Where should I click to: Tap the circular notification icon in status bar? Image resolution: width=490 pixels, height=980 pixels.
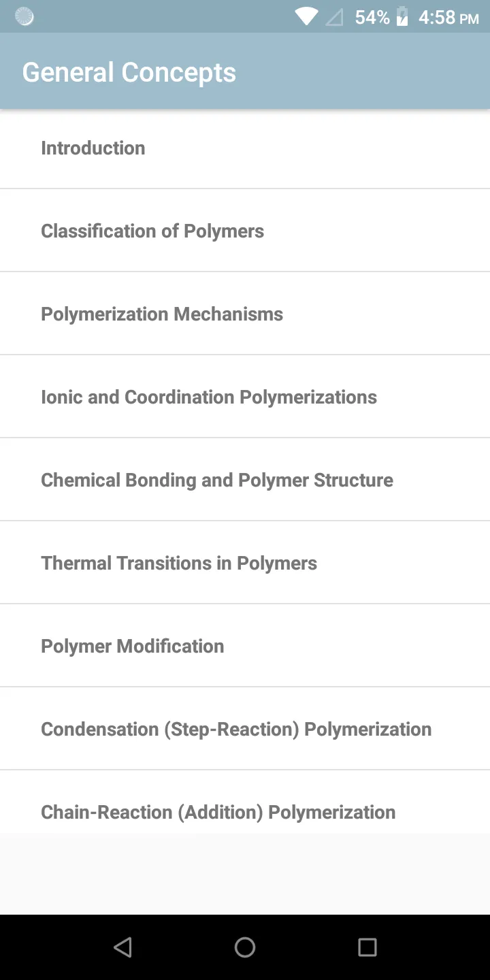(x=24, y=16)
